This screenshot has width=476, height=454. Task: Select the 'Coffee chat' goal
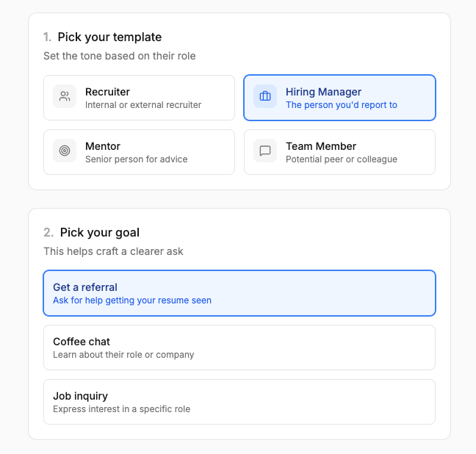tap(239, 347)
